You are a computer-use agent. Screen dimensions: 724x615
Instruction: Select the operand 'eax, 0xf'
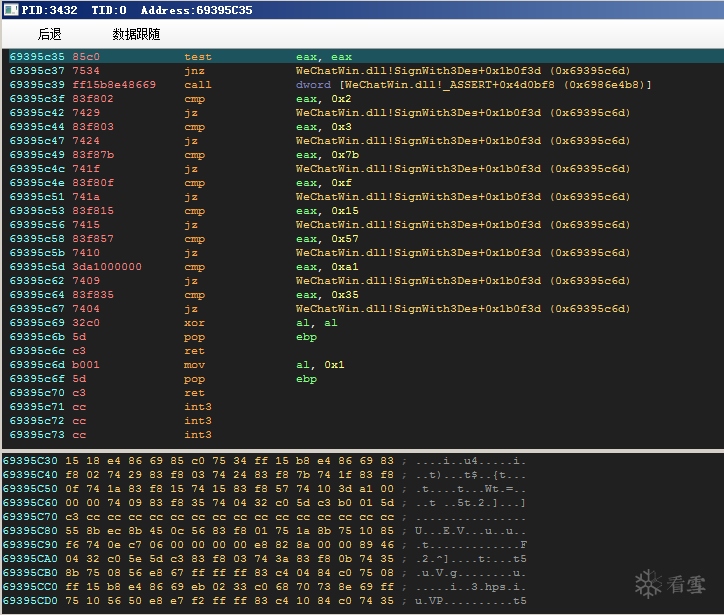point(323,183)
